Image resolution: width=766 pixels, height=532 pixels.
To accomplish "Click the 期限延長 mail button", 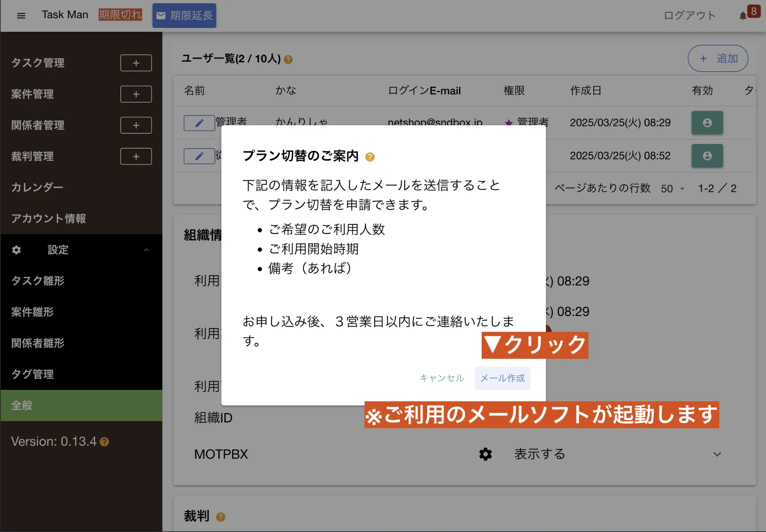I will click(184, 16).
